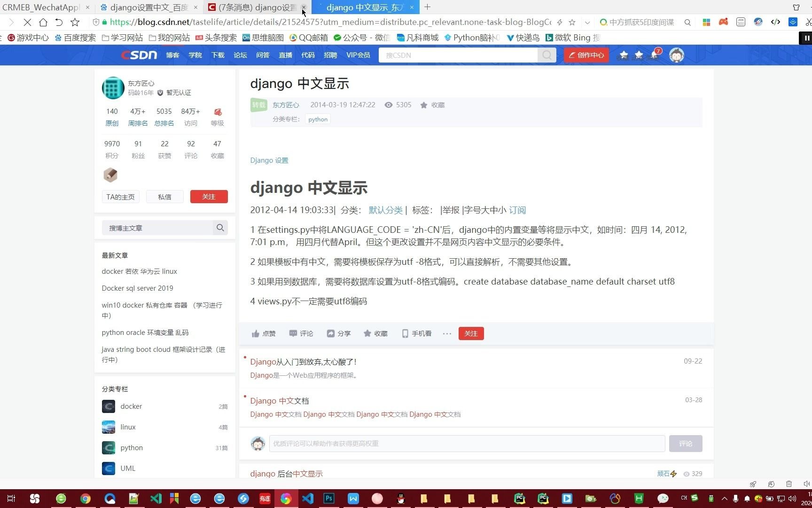Click the 搜博主文章 search field
This screenshot has width=812, height=508.
pos(157,228)
